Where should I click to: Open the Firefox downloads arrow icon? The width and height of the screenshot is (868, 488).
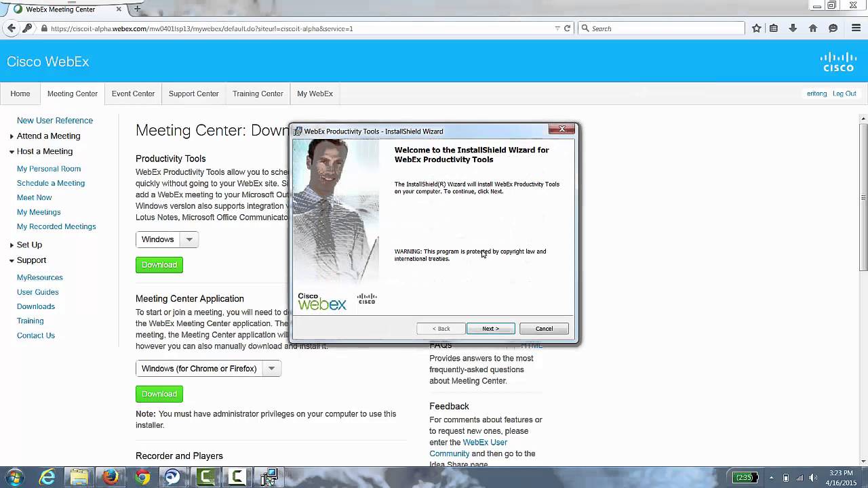tap(793, 28)
